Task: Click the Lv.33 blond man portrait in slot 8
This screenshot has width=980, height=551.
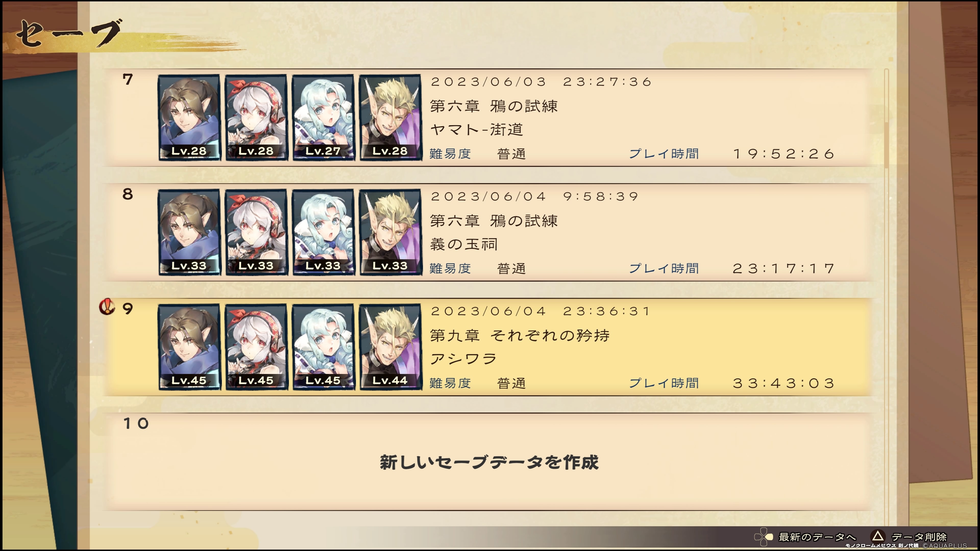Action: coord(390,232)
